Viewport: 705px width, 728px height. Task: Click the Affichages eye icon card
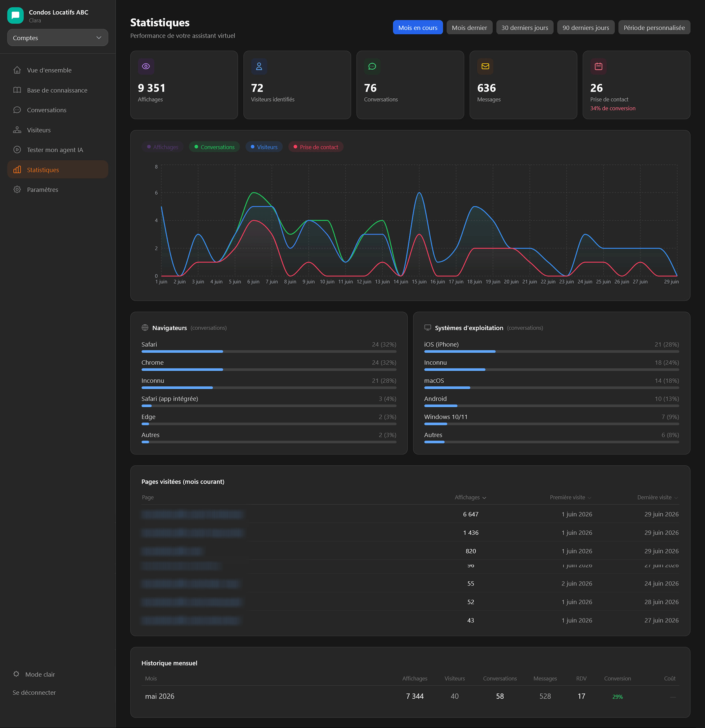[x=146, y=66]
